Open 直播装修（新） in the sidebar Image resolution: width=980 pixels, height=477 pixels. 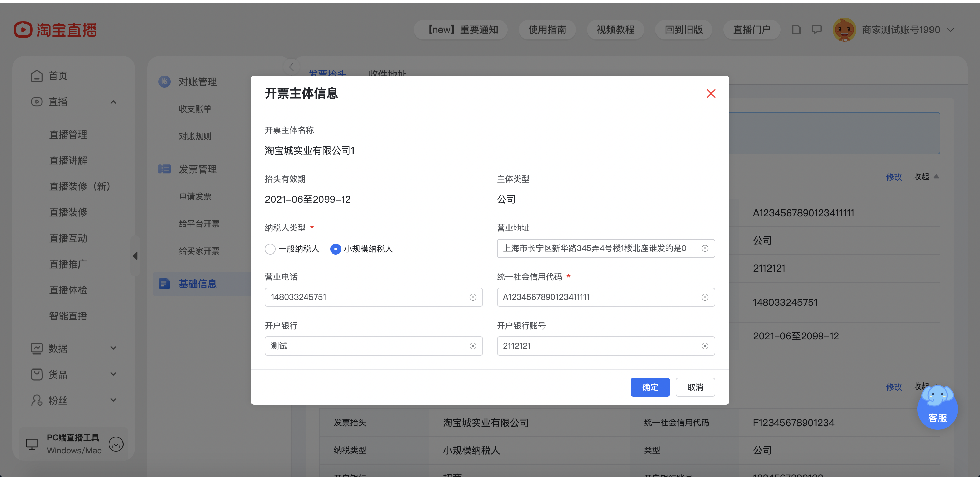tap(80, 186)
